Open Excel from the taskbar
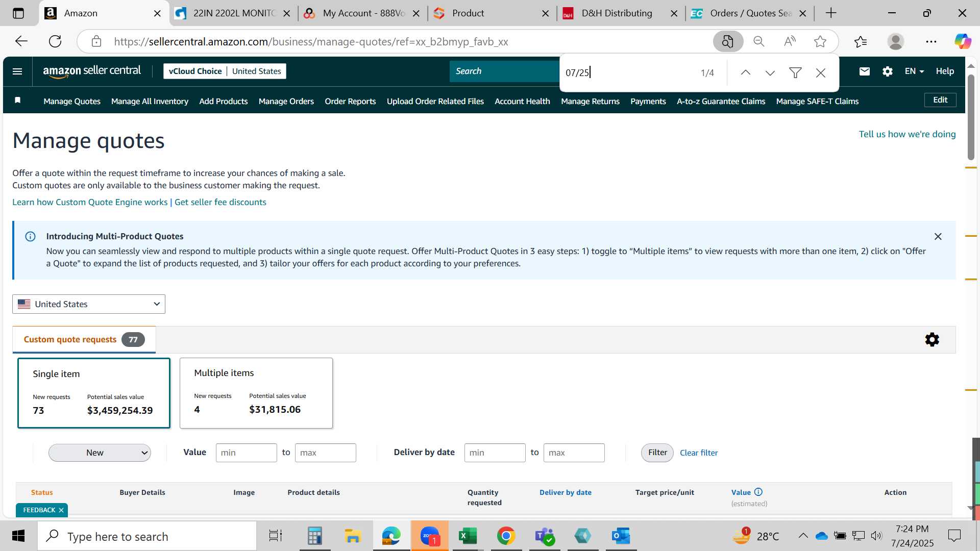 click(x=467, y=536)
